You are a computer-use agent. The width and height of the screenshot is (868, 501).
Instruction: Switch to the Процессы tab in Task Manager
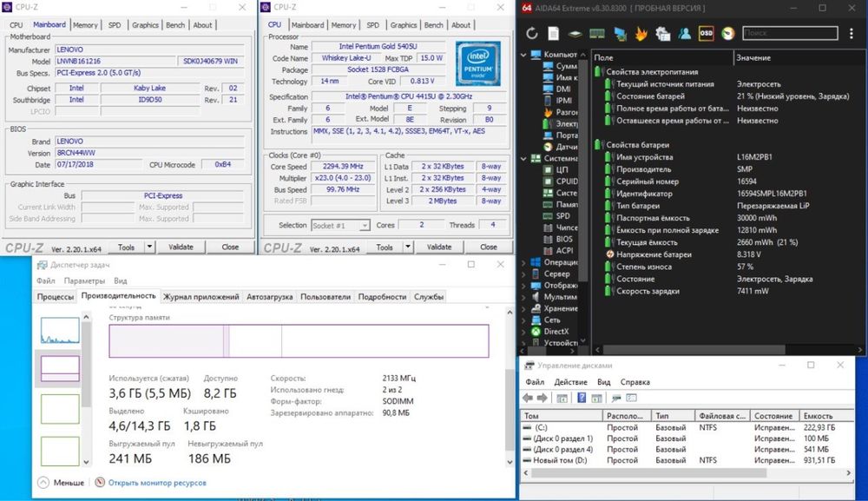point(56,297)
